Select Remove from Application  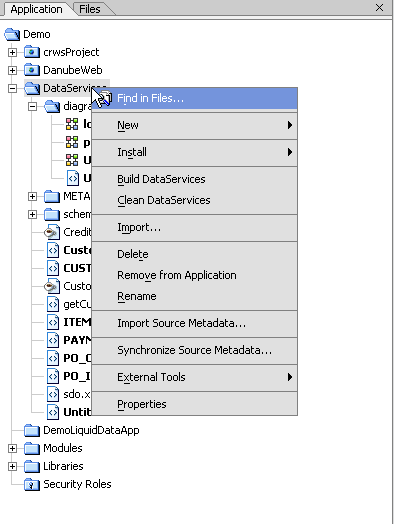click(194, 275)
